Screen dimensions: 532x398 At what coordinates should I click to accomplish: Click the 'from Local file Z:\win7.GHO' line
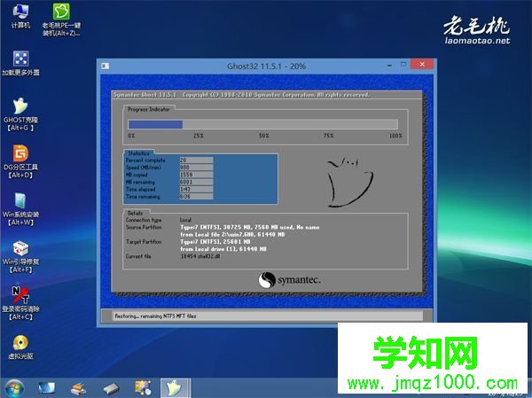232,235
